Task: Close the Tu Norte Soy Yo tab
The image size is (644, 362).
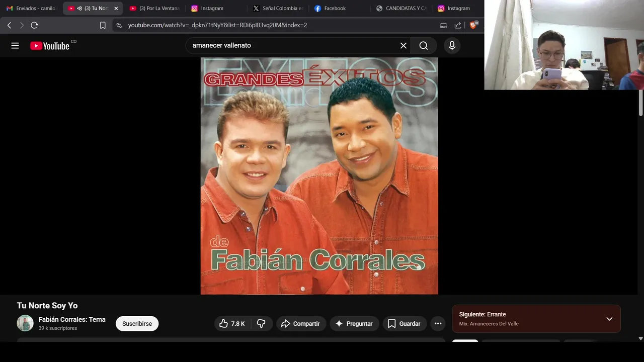Action: pyautogui.click(x=116, y=9)
